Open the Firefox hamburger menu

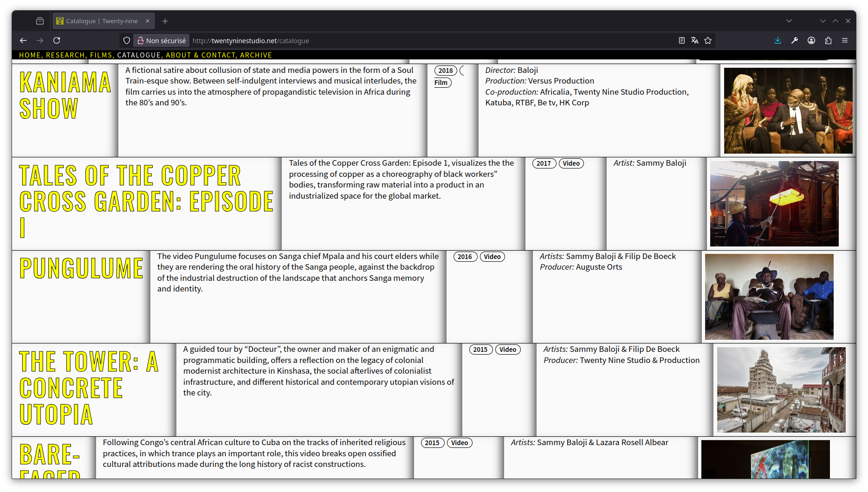click(x=845, y=40)
